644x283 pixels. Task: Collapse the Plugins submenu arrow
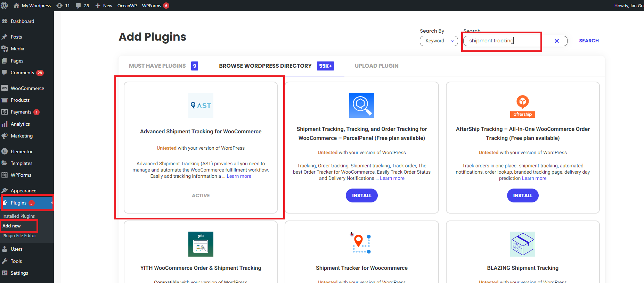pyautogui.click(x=52, y=203)
